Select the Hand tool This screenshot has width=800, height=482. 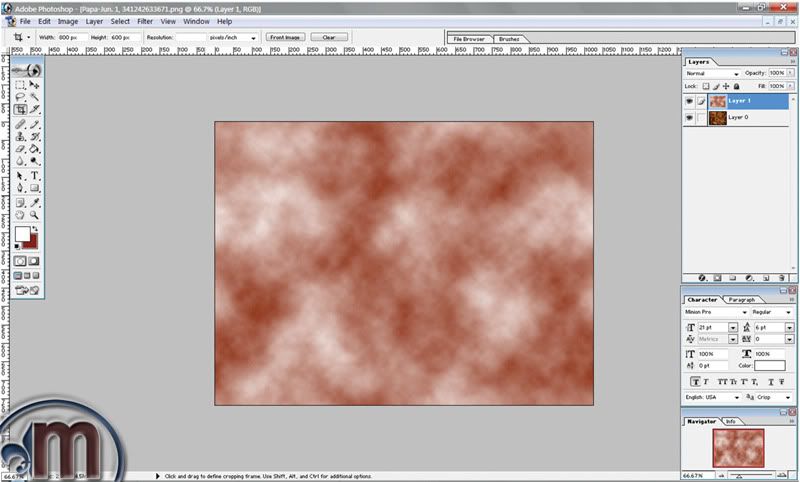tap(20, 215)
